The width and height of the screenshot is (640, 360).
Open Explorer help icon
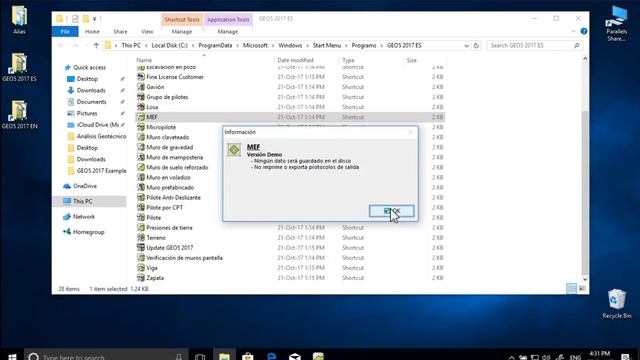pyautogui.click(x=584, y=31)
